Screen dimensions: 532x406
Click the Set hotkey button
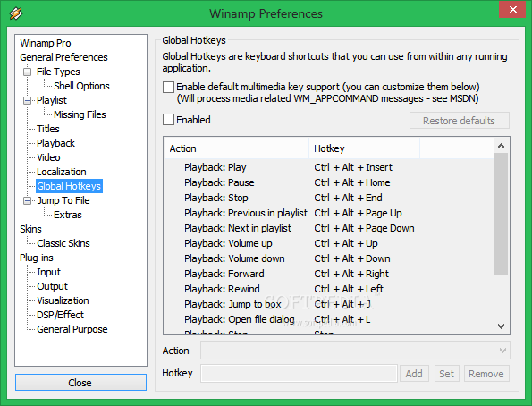point(446,374)
